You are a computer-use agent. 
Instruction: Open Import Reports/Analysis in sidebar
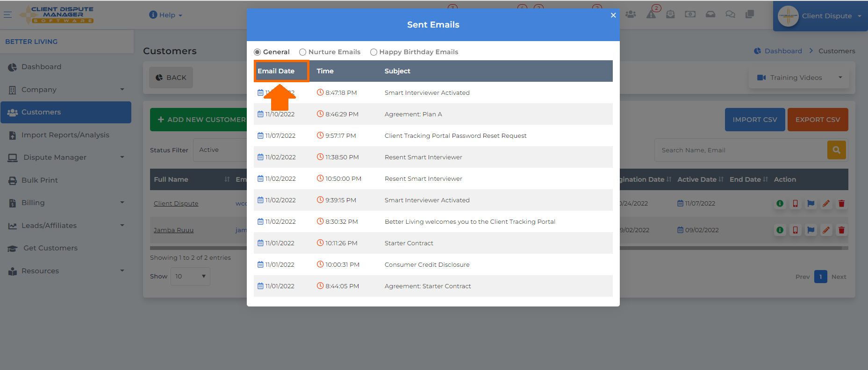pos(66,135)
